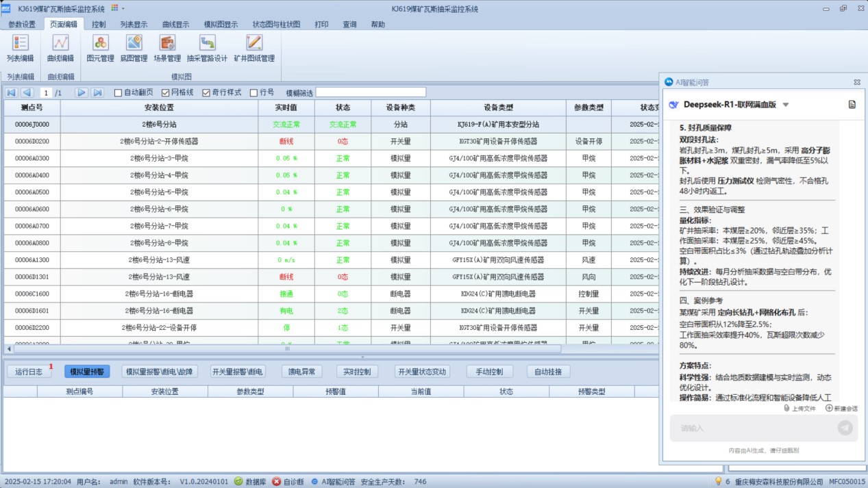Viewport: 868px width, 488px height.
Task: Launch 抽采管路设计 pipeline design tool
Action: pyautogui.click(x=207, y=48)
